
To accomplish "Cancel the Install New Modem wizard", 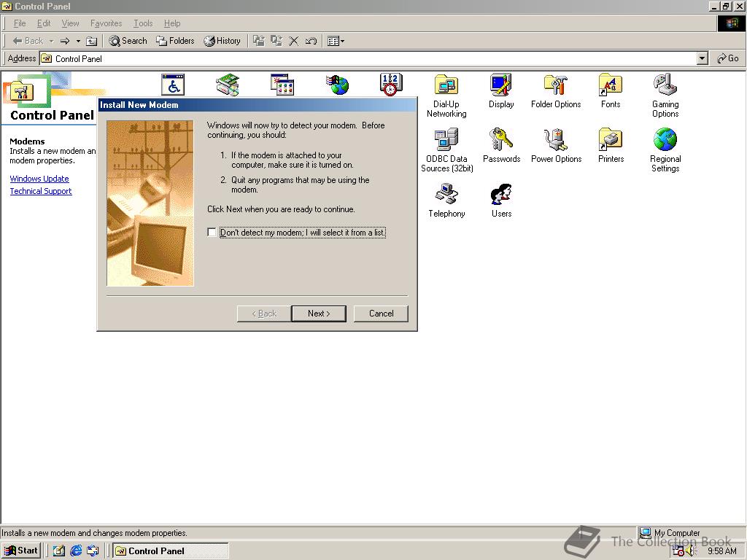I will [x=381, y=314].
